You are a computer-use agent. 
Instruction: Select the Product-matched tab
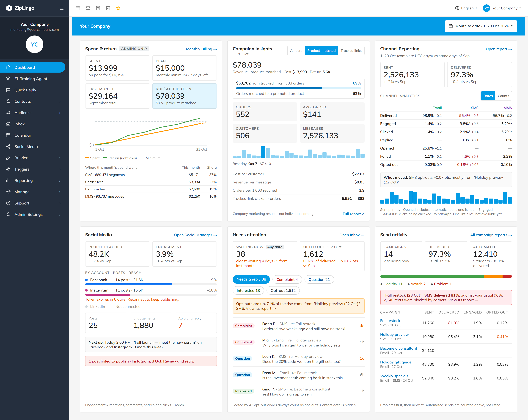point(321,51)
